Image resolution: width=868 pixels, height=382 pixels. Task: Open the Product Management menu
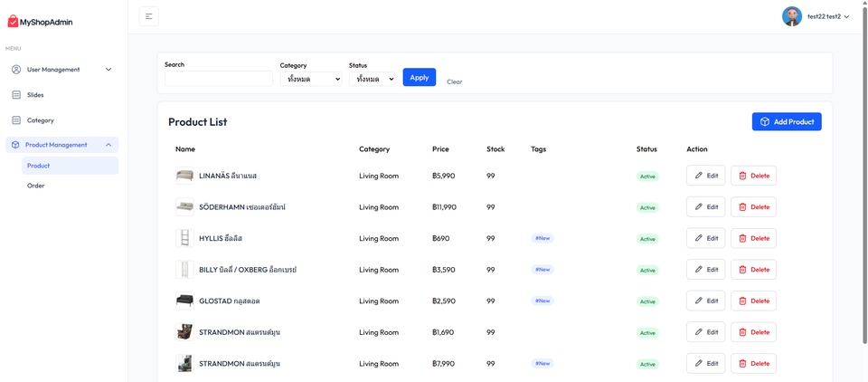coord(62,145)
